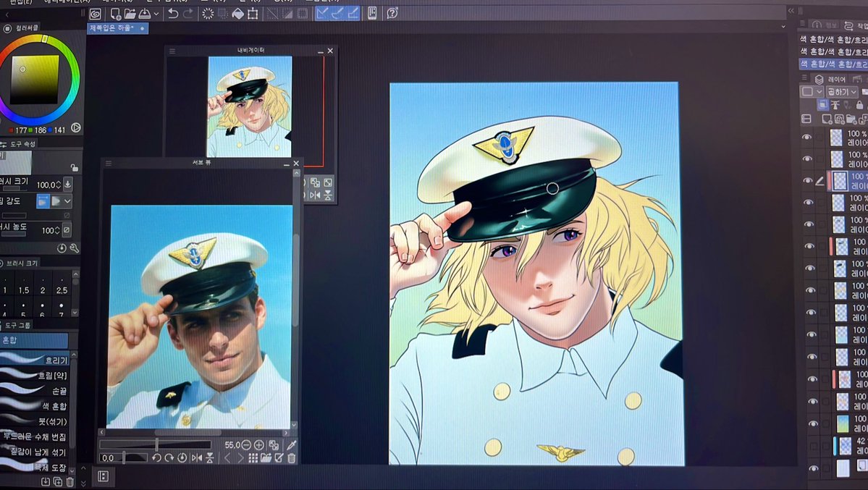
Task: Adjust brush size 100.0 stepper arrows
Action: click(x=58, y=185)
